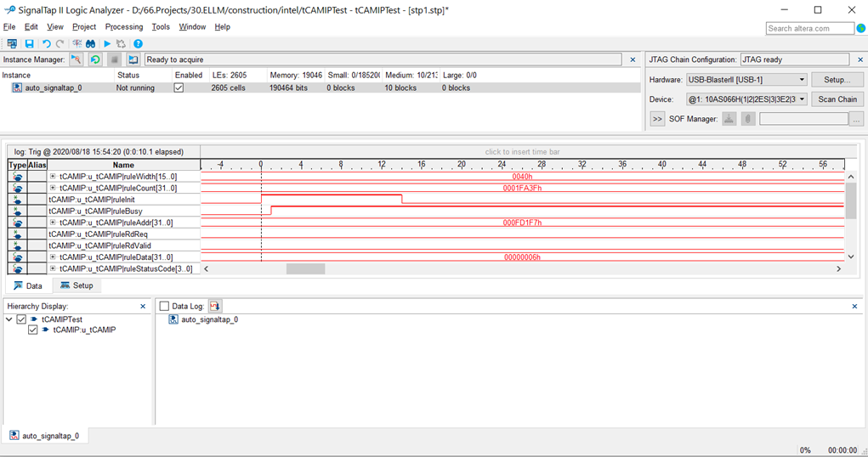
Task: Toggle the tCAMIP:u_tCAMIP hierarchy checkbox
Action: coord(32,330)
